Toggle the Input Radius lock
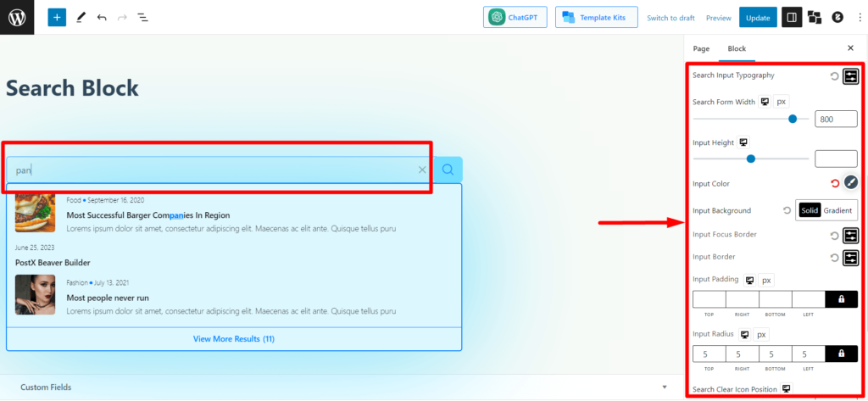Screen dimensions: 868x401 [x=842, y=354]
